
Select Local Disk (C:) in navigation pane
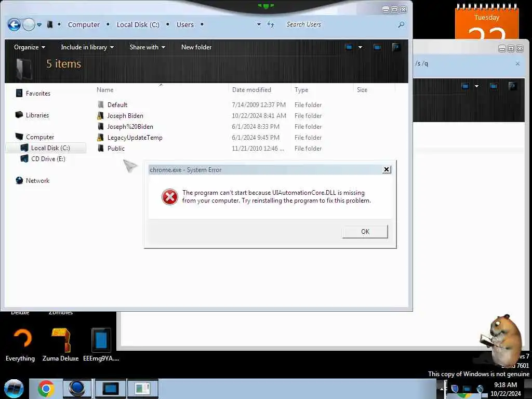(x=50, y=148)
